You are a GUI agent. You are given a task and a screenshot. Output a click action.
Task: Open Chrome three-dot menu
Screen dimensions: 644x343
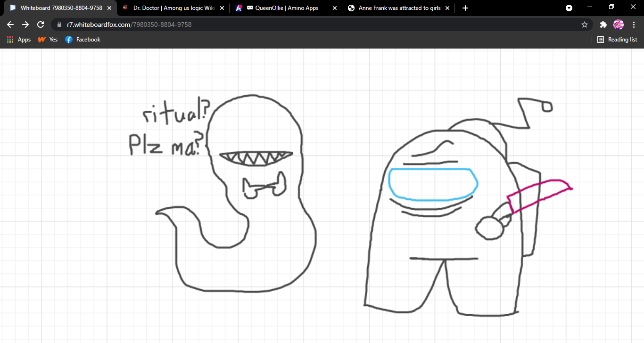pyautogui.click(x=634, y=24)
